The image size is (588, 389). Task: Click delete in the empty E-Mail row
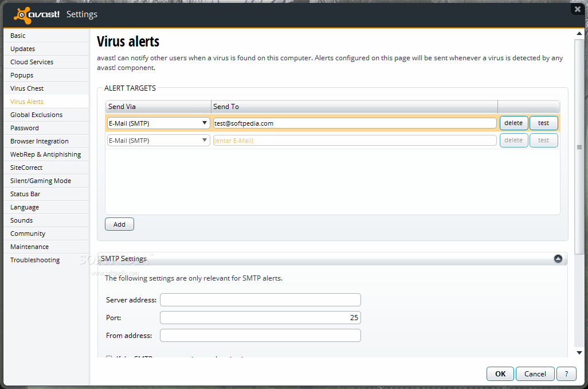pyautogui.click(x=513, y=140)
